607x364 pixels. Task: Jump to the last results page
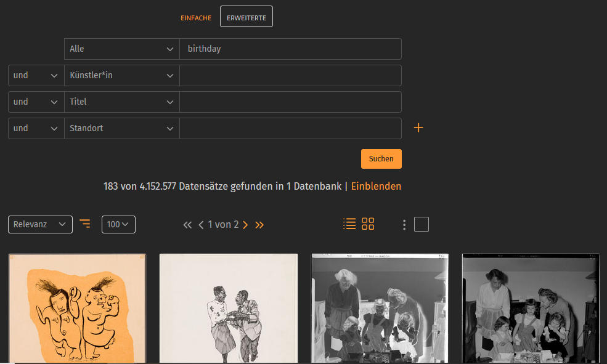click(x=259, y=225)
